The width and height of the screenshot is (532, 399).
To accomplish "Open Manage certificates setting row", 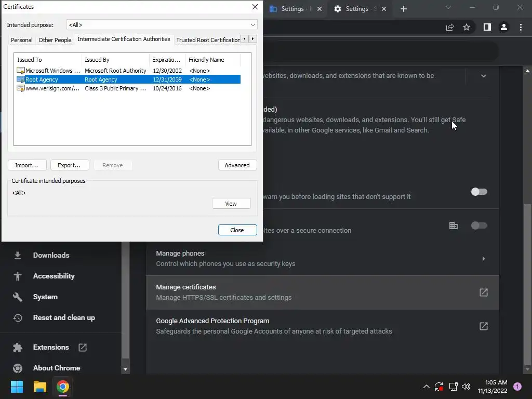I will click(x=322, y=292).
